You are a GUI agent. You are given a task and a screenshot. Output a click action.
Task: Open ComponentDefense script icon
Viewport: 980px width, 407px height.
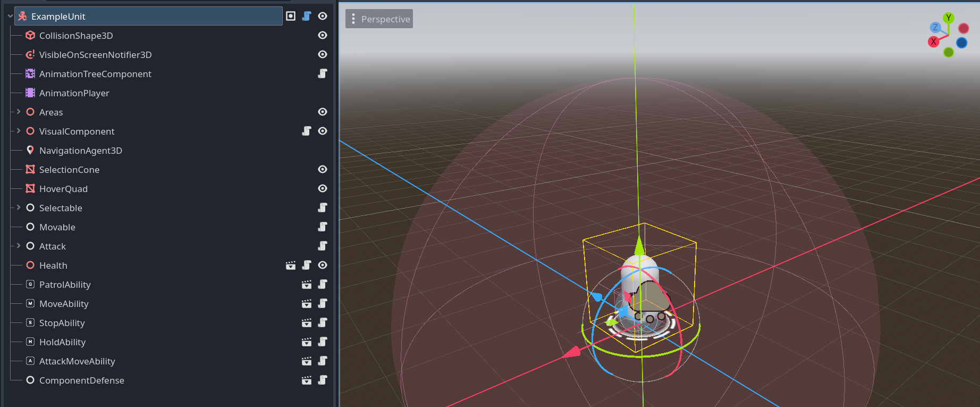(x=323, y=380)
